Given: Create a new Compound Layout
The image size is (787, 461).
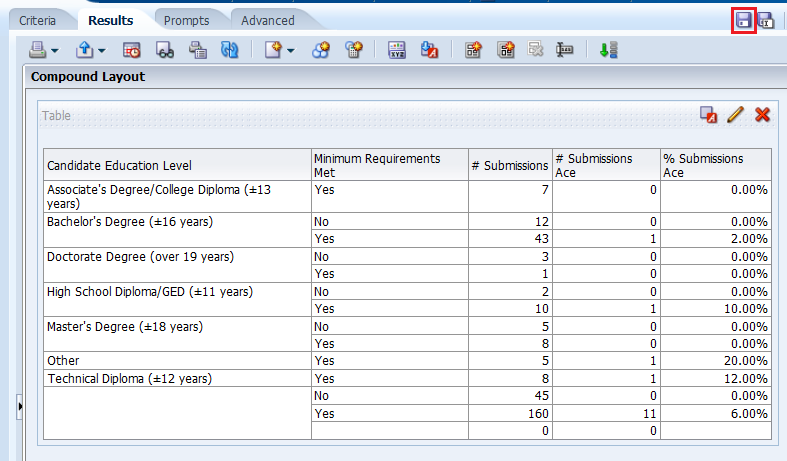Looking at the screenshot, I should pyautogui.click(x=473, y=50).
